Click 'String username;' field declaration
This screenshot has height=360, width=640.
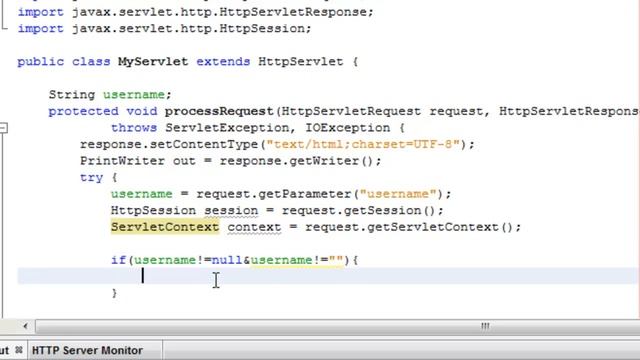tap(110, 95)
